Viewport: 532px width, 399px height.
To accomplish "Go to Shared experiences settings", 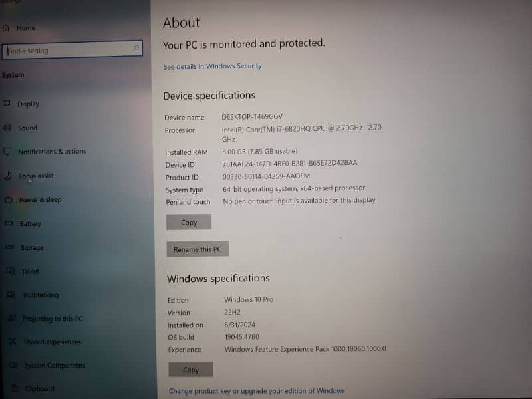I will (x=52, y=342).
